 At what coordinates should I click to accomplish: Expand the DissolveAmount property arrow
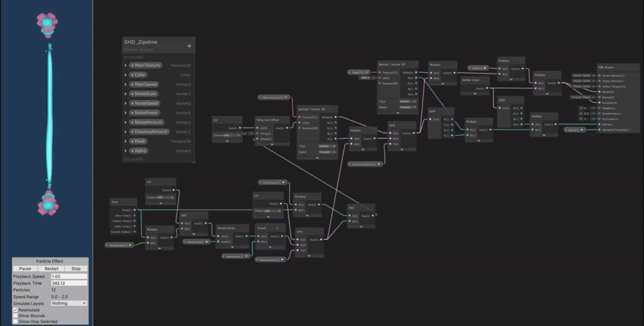(x=126, y=132)
